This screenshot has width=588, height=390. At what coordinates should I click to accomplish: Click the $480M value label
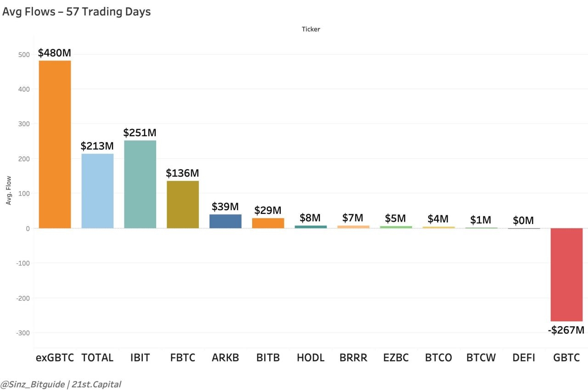[x=54, y=53]
